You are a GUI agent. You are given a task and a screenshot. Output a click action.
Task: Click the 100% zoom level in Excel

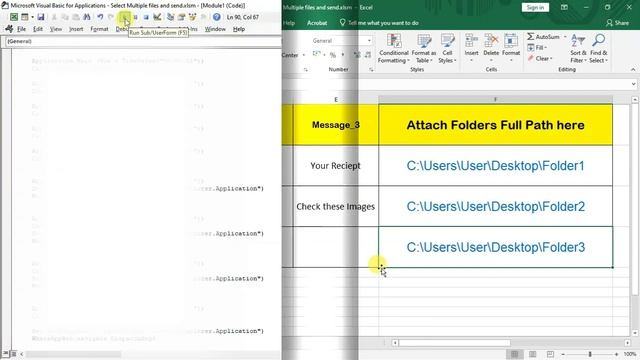tap(629, 354)
